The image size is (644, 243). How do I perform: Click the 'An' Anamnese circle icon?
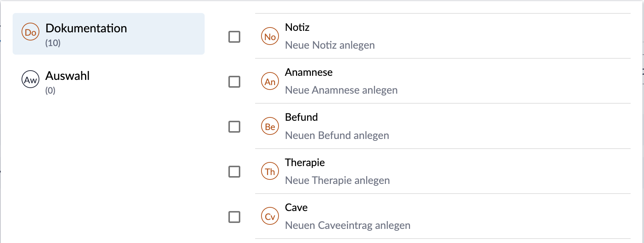pyautogui.click(x=270, y=81)
